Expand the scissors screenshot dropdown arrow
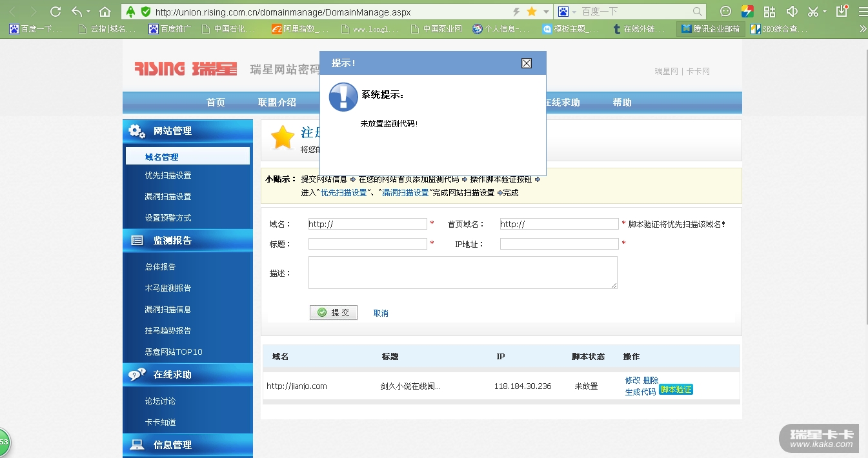This screenshot has width=868, height=458. 825,12
